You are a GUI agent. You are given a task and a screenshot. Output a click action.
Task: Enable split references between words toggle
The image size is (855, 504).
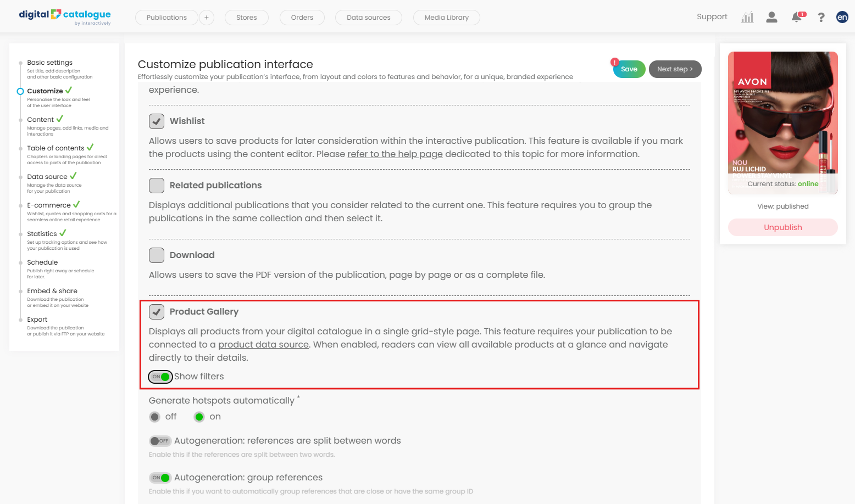click(160, 441)
